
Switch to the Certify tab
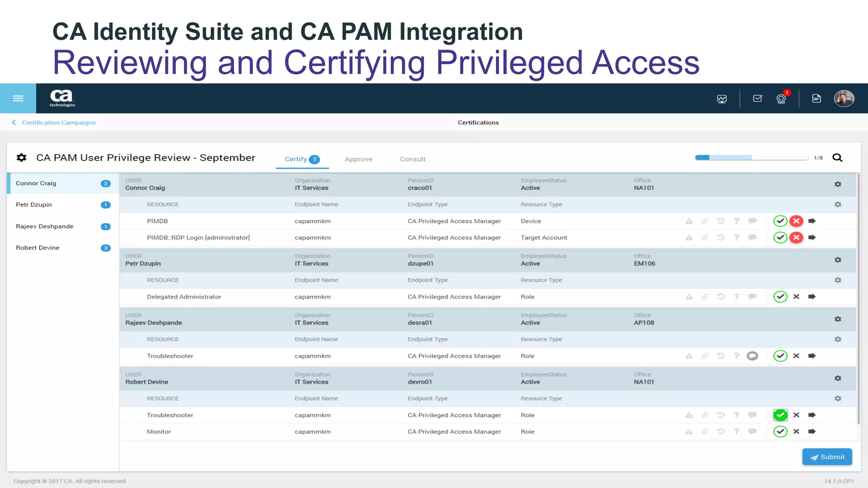(x=302, y=159)
